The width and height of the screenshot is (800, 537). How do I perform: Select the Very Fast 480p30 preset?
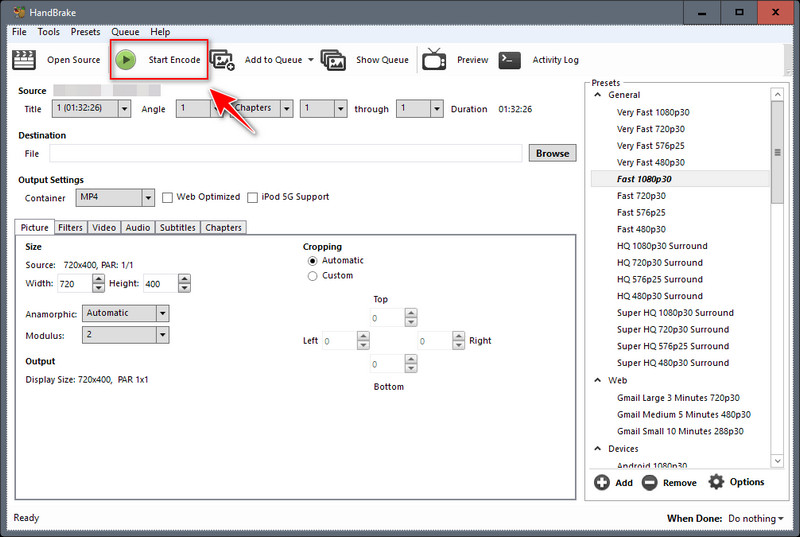point(651,162)
